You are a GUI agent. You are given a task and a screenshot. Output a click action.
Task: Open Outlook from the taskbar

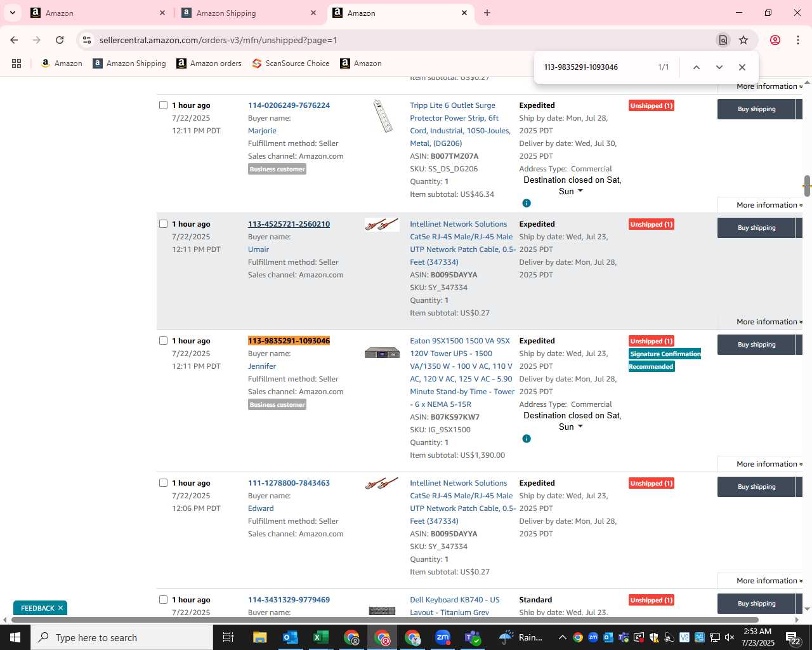(x=290, y=637)
